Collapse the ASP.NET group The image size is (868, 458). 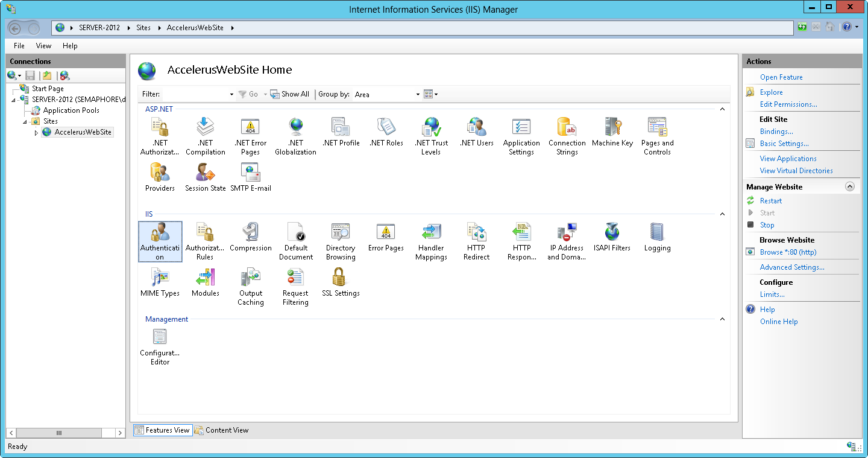(722, 109)
